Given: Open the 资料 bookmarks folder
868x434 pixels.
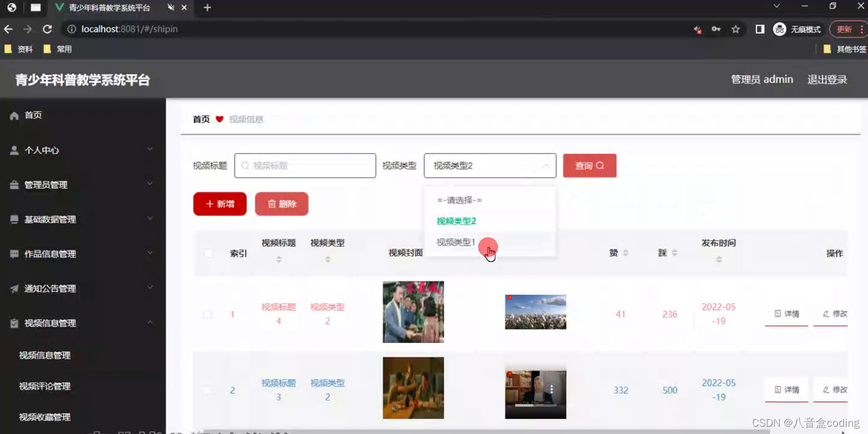Looking at the screenshot, I should (x=19, y=49).
